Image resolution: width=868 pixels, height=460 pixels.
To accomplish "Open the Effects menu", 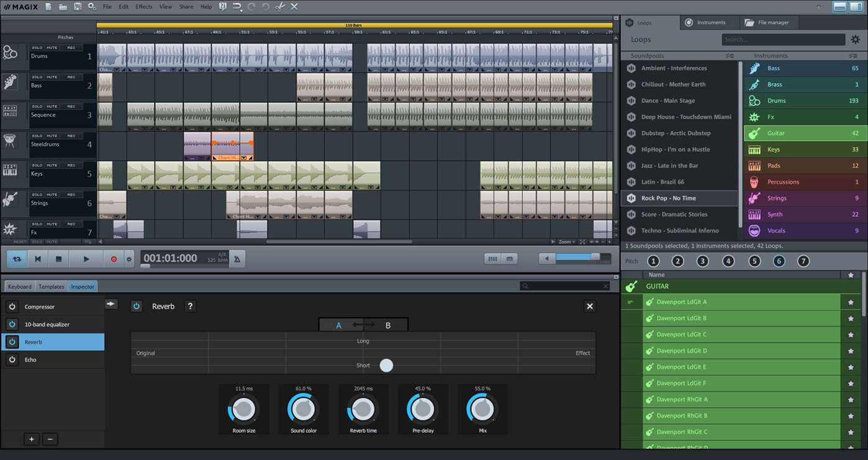I will point(143,6).
